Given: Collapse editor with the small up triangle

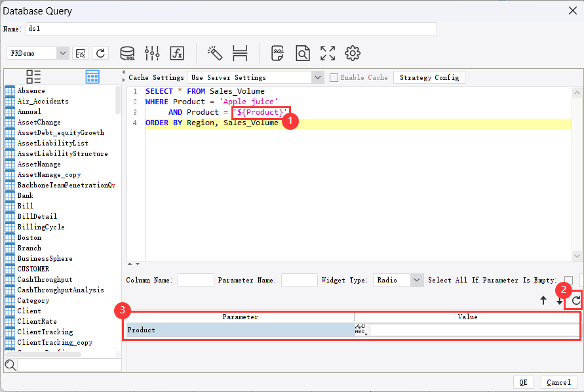Looking at the screenshot, I should pyautogui.click(x=130, y=264).
